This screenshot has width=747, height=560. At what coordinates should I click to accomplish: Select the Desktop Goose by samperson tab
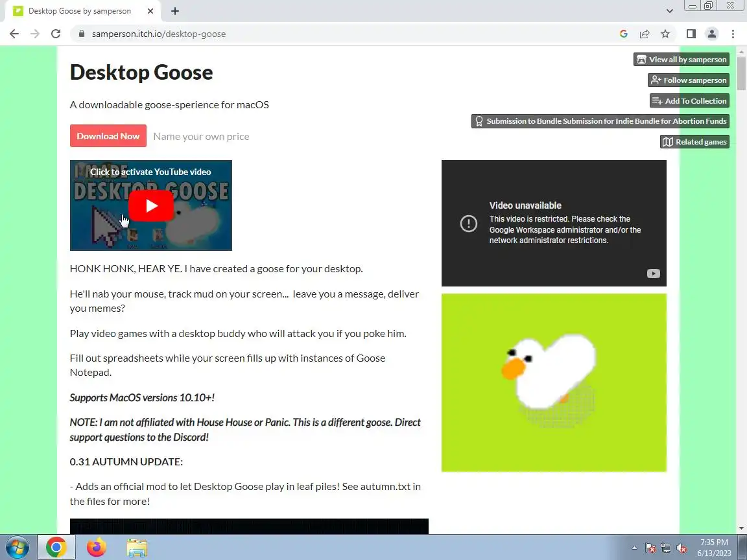(80, 11)
